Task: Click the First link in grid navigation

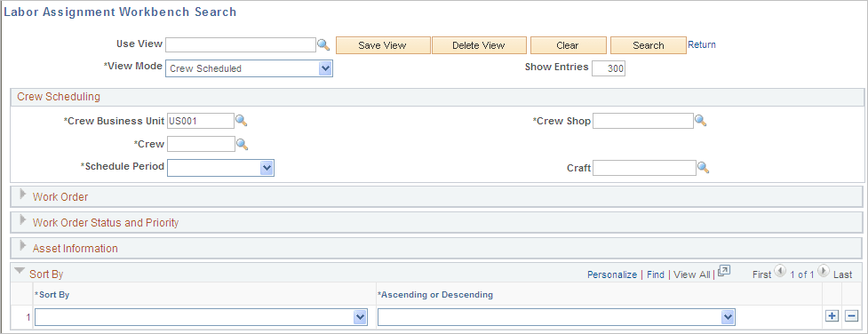Action: click(x=761, y=274)
